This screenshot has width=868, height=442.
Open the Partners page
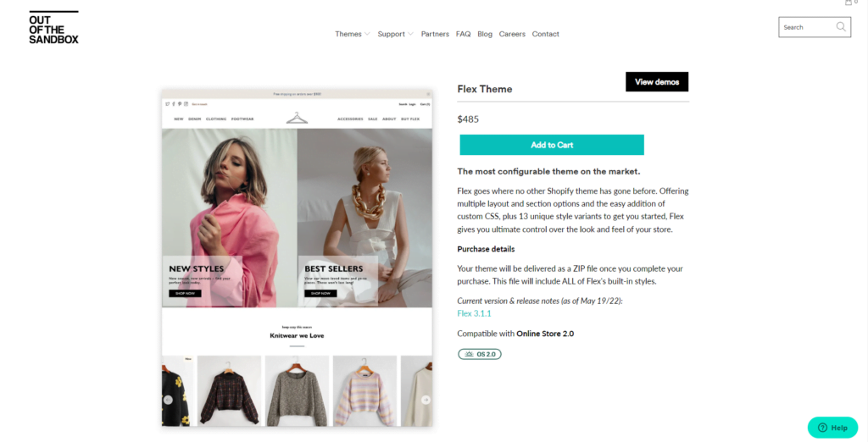(435, 34)
